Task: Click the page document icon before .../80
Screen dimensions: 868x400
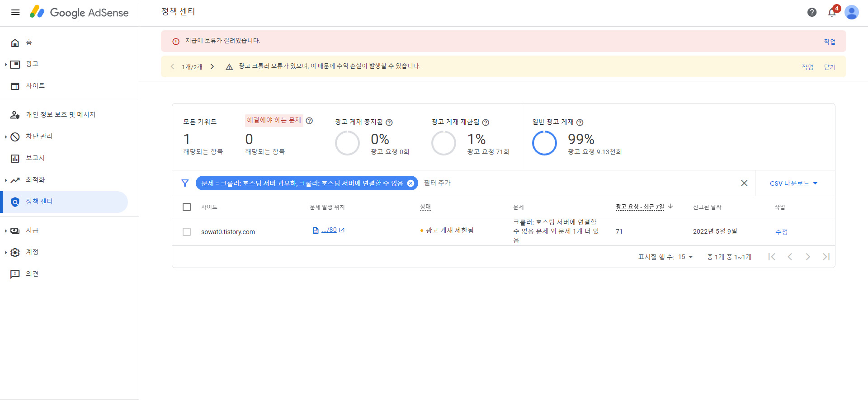Action: 316,231
